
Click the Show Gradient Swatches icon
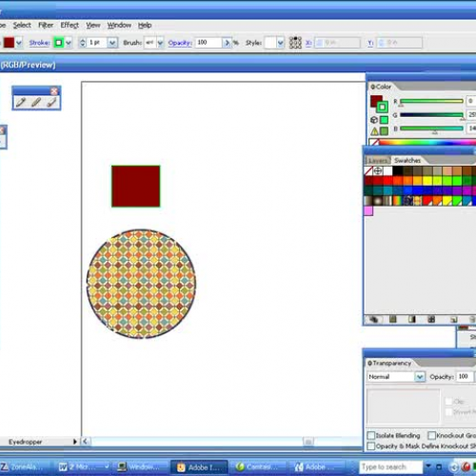coord(412,319)
